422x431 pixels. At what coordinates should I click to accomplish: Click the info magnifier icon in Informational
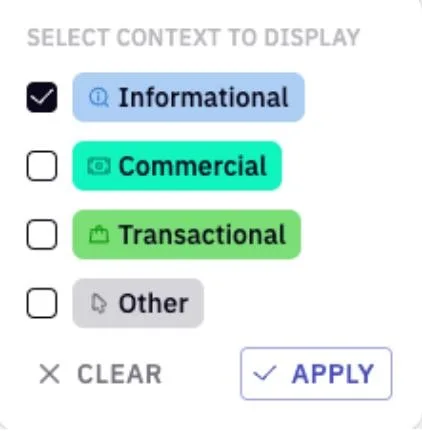click(x=99, y=98)
